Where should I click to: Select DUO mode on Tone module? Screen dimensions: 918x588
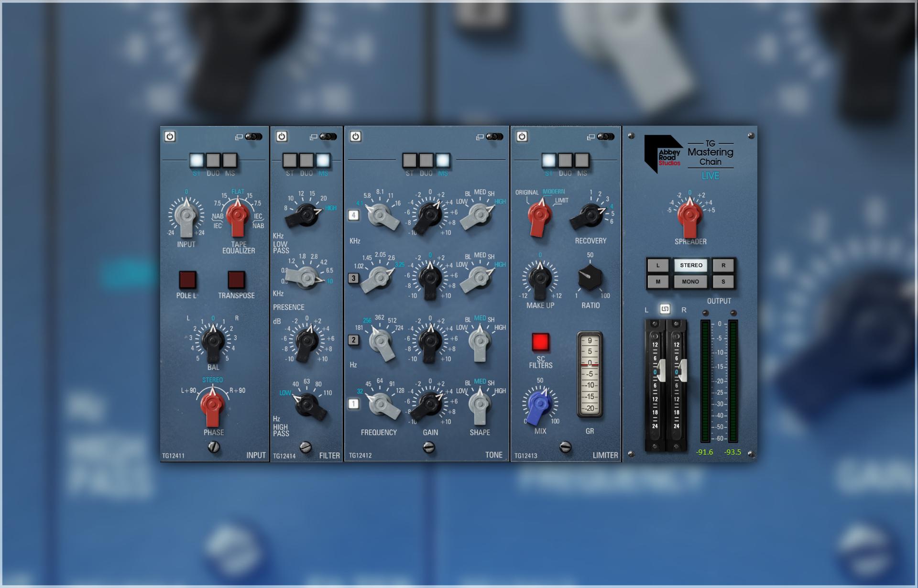pos(426,160)
